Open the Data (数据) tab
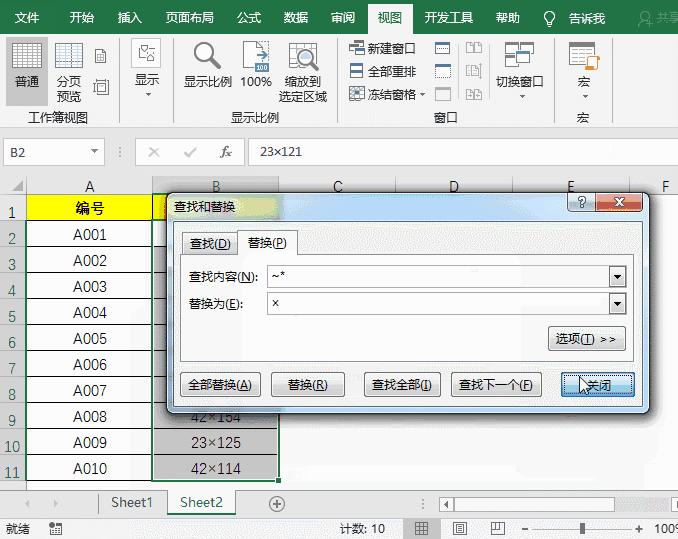The image size is (678, 539). (x=296, y=18)
